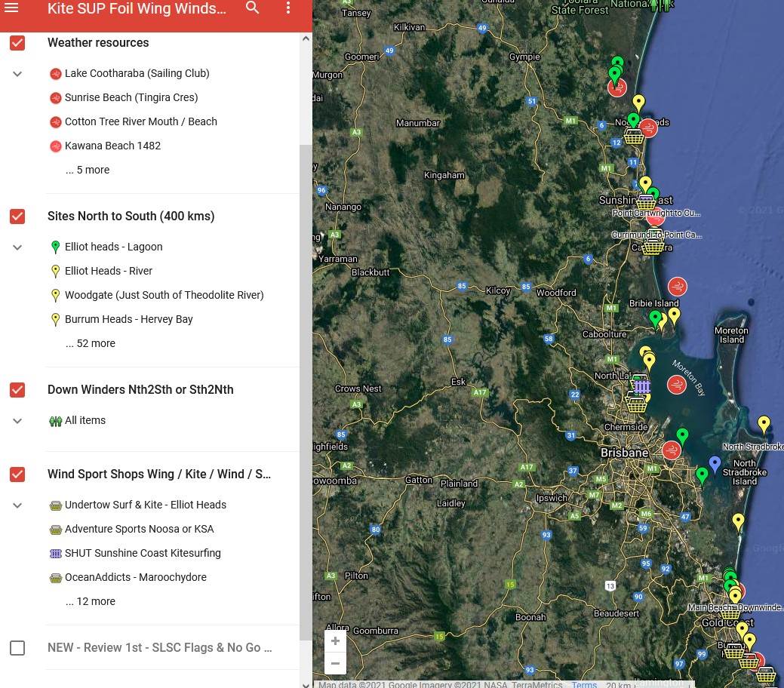
Task: Click red wind marker north of Bribie Island
Action: (678, 287)
